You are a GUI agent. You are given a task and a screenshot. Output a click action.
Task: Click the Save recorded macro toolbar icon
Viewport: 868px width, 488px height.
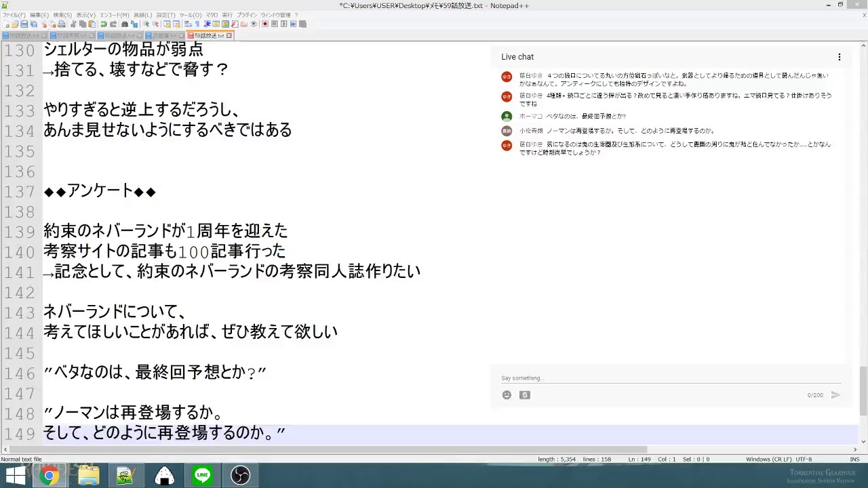click(x=302, y=24)
